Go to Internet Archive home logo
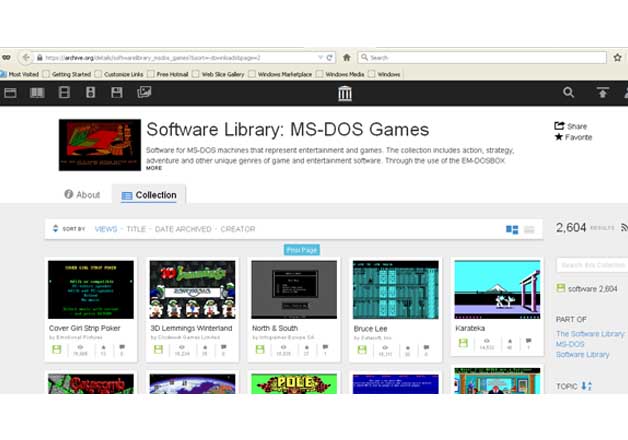Viewport: 628px width, 440px height. pyautogui.click(x=345, y=93)
